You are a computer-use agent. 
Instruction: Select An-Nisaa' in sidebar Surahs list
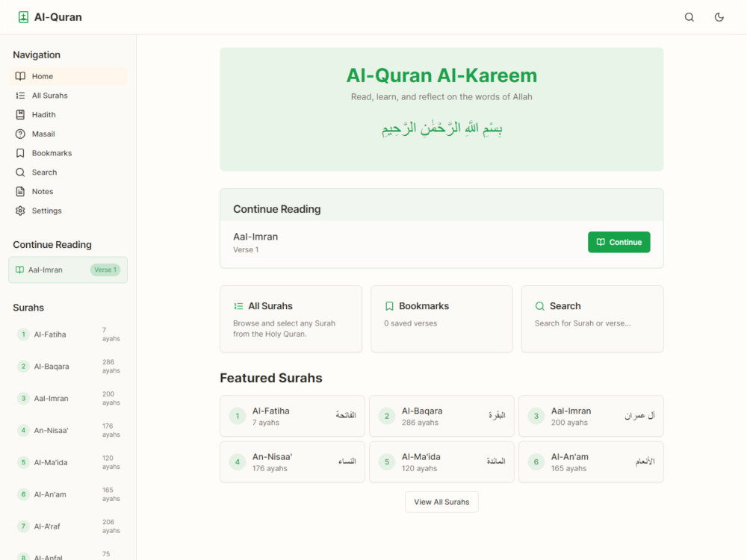pyautogui.click(x=68, y=431)
